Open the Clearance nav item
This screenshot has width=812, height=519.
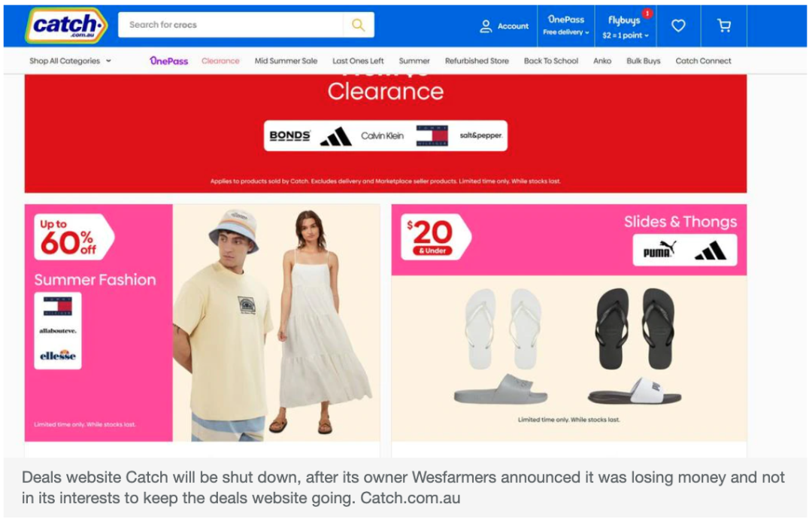pyautogui.click(x=220, y=61)
